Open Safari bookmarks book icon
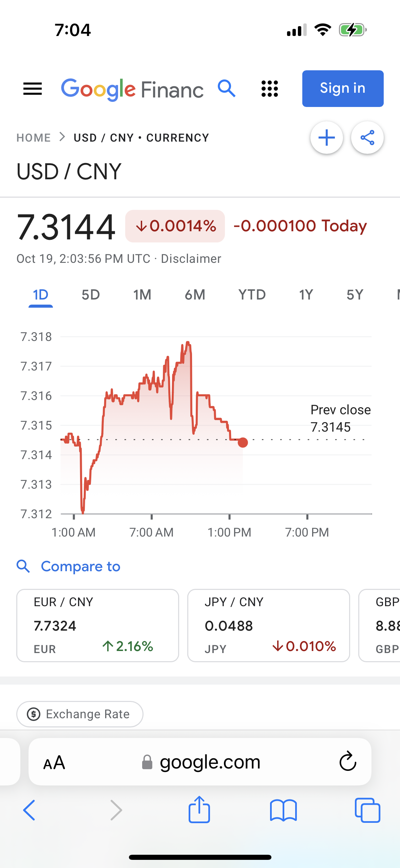The image size is (400, 868). (x=283, y=810)
